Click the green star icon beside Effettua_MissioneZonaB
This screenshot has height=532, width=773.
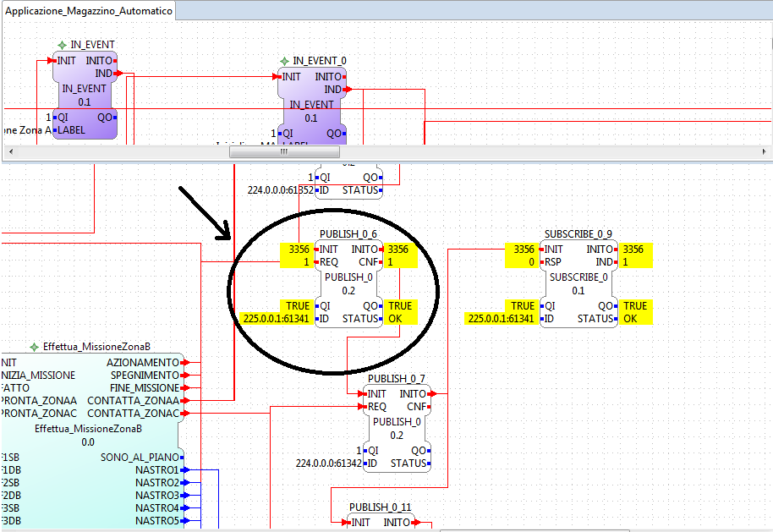[34, 347]
